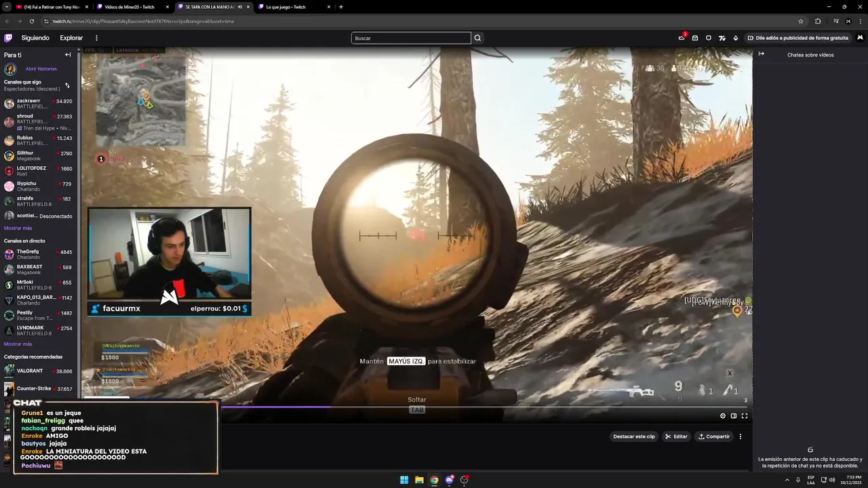Open the whispers inbox icon

click(x=695, y=38)
